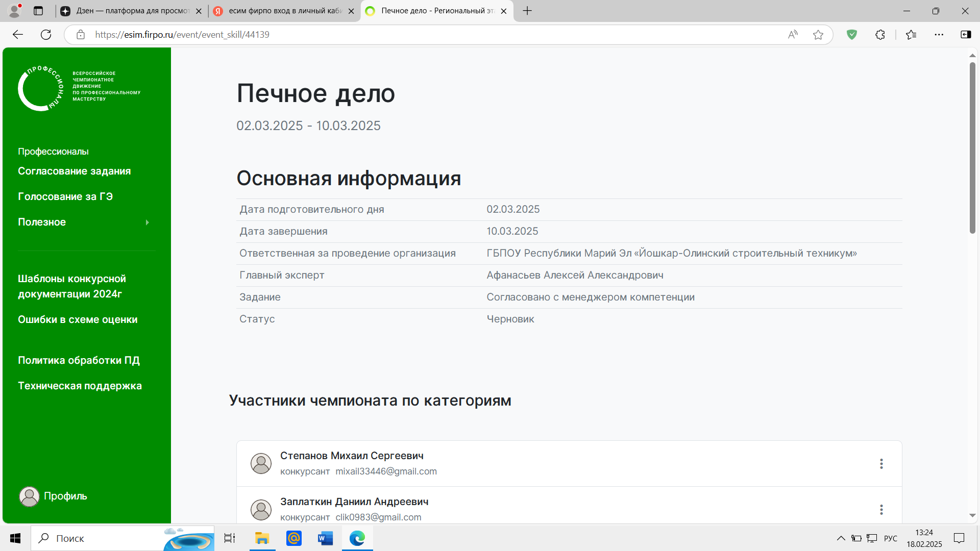980x551 pixels.
Task: Open Microsoft Word from taskbar
Action: click(x=325, y=538)
